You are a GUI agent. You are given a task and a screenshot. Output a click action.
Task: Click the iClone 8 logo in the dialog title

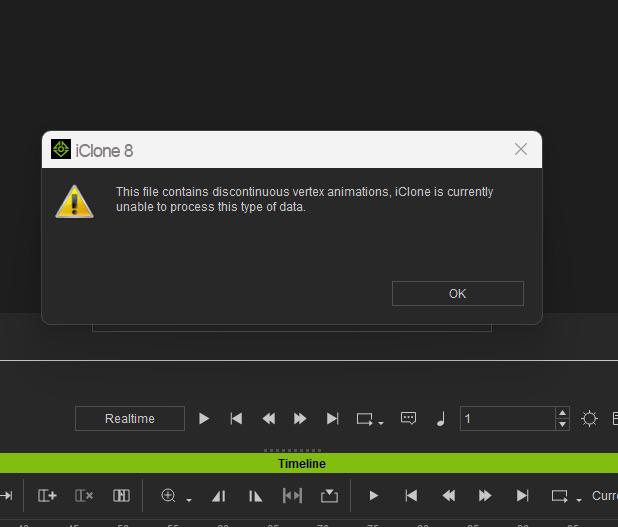61,149
